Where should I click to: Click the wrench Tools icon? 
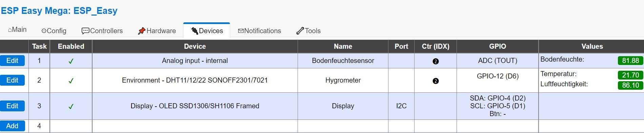(x=300, y=31)
